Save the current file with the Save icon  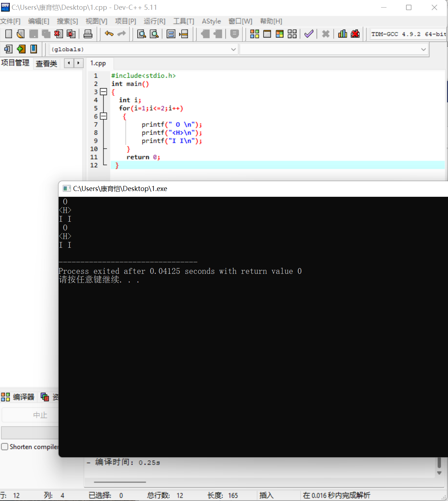coord(34,34)
